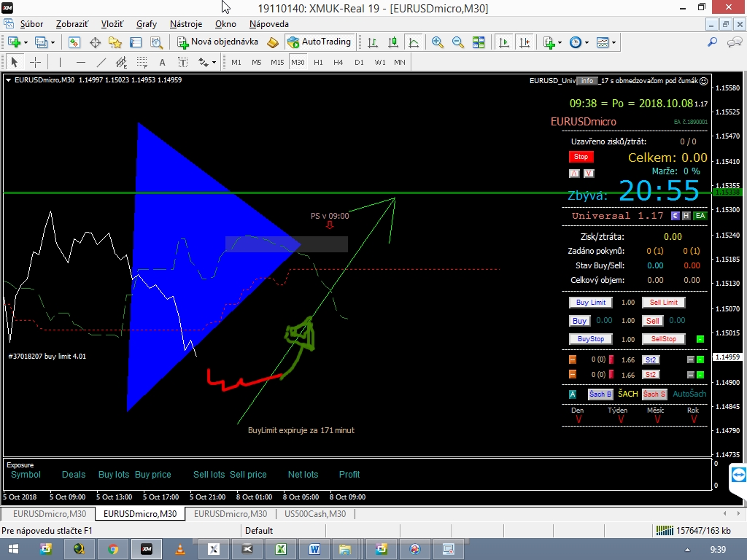This screenshot has width=747, height=560.
Task: Open the Súbor menu
Action: pos(31,24)
